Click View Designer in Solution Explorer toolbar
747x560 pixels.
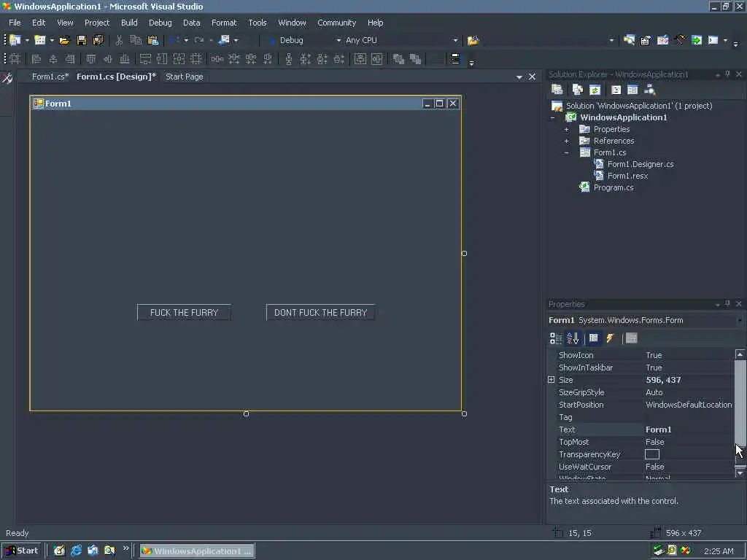coord(632,90)
